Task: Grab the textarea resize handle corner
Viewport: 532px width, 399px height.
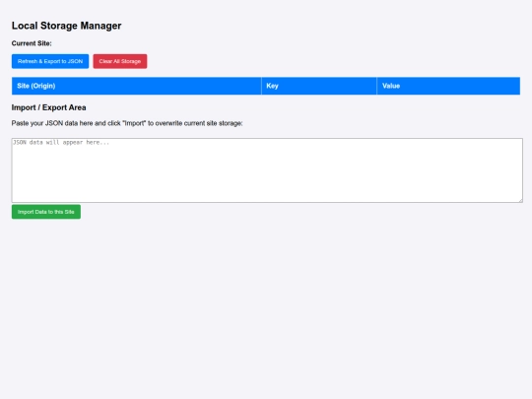Action: (520, 200)
